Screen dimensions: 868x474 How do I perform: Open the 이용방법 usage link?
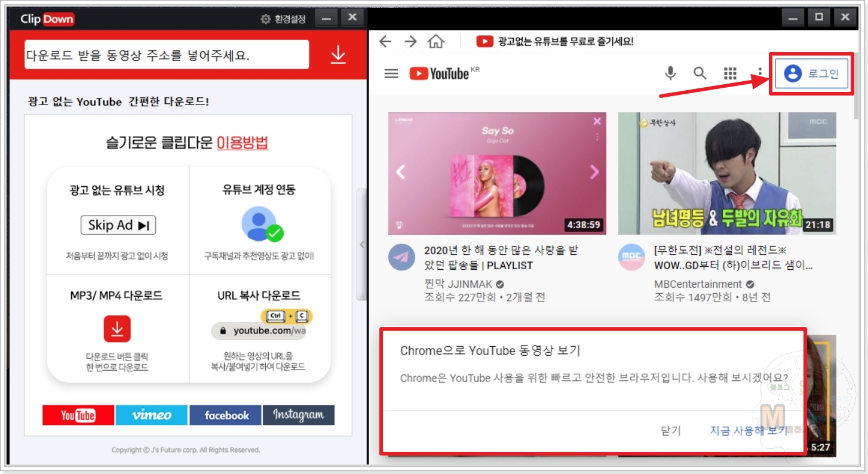tap(243, 143)
